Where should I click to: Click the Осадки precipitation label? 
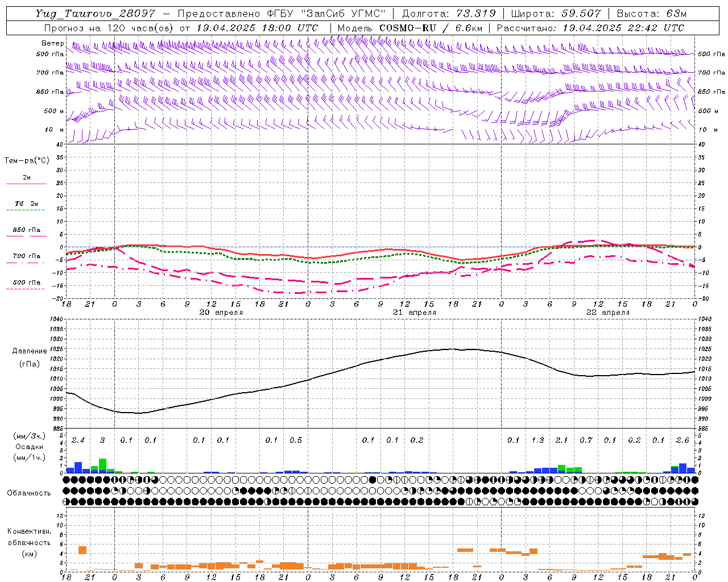pos(30,447)
